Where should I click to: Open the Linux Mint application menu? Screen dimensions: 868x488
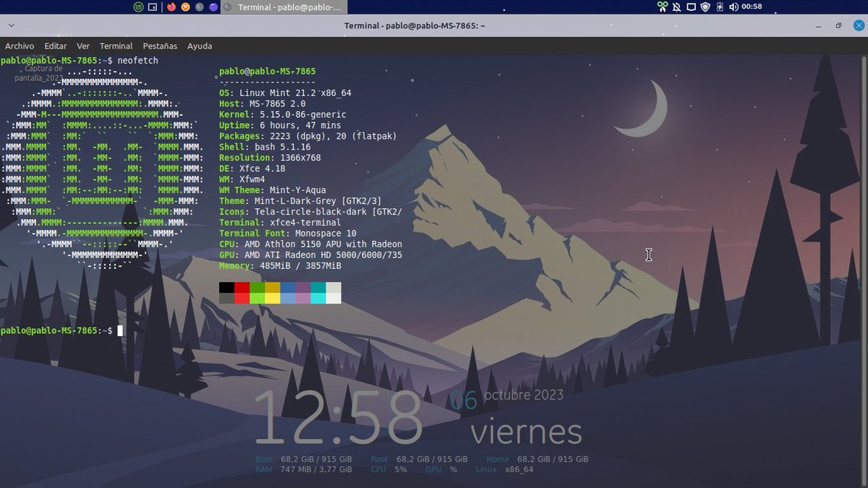pos(137,7)
